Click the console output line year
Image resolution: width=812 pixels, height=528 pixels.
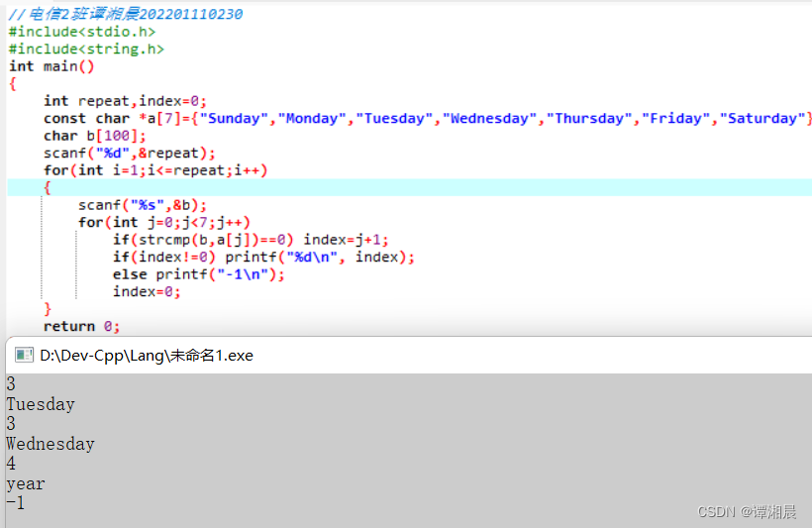click(26, 484)
